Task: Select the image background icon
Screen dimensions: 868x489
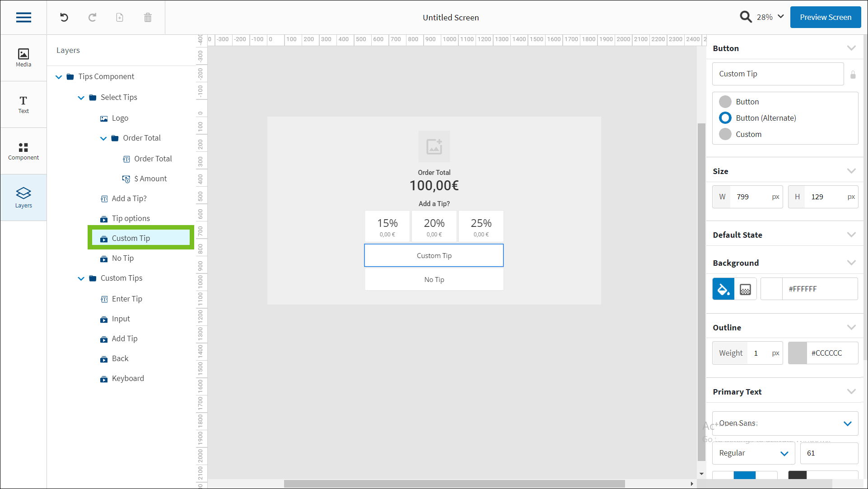Action: click(x=745, y=289)
